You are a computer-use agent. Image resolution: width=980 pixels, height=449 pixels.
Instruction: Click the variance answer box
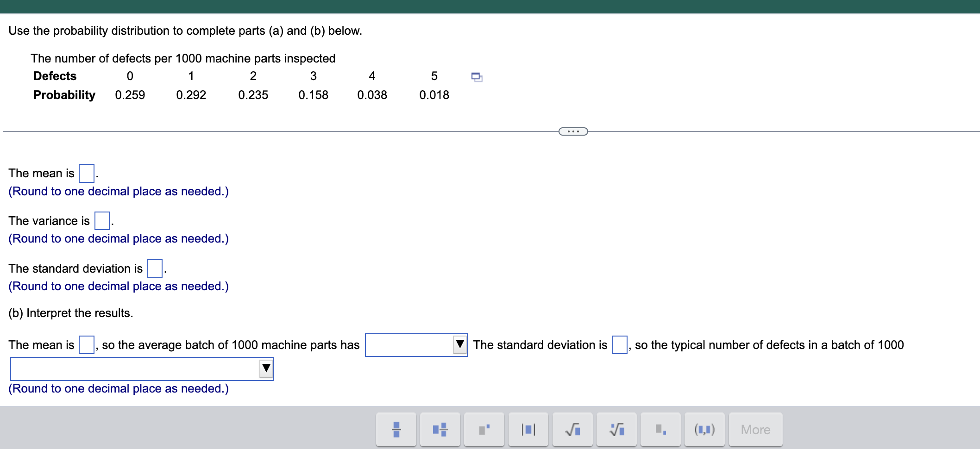[x=102, y=221]
